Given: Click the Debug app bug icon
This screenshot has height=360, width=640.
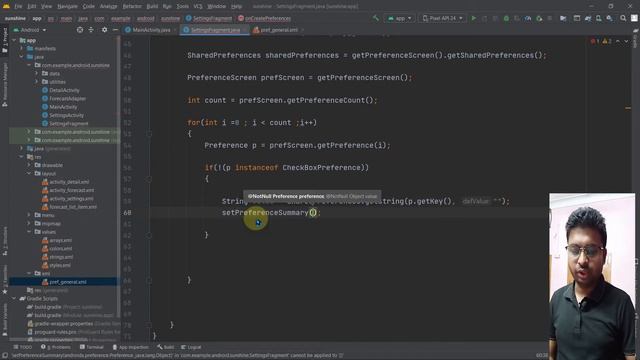Looking at the screenshot, I should [506, 18].
